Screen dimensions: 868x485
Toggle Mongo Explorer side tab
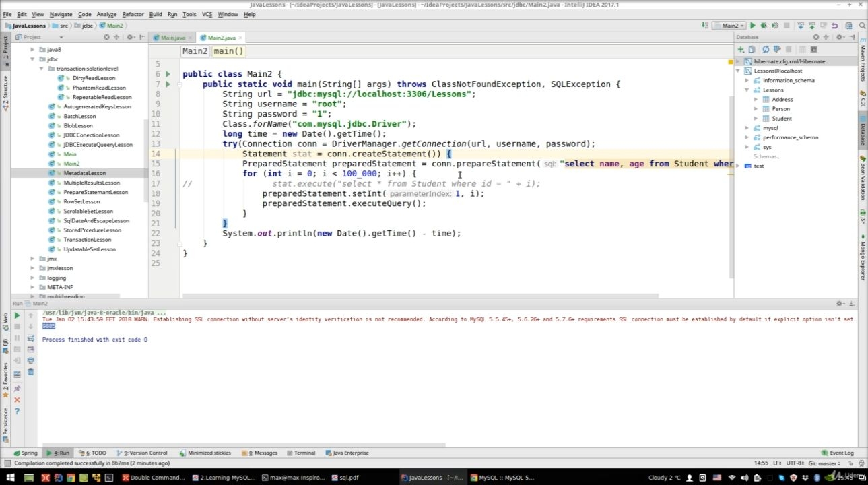coord(863,257)
